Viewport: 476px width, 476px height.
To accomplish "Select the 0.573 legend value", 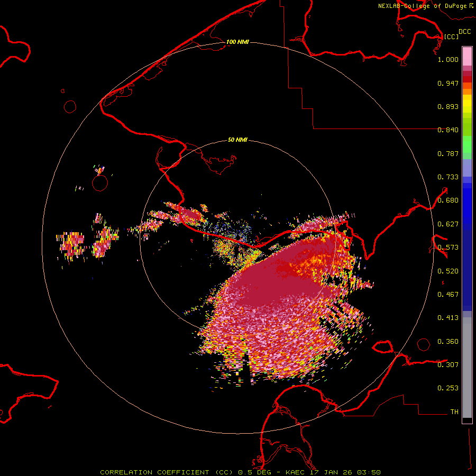I will click(x=448, y=248).
